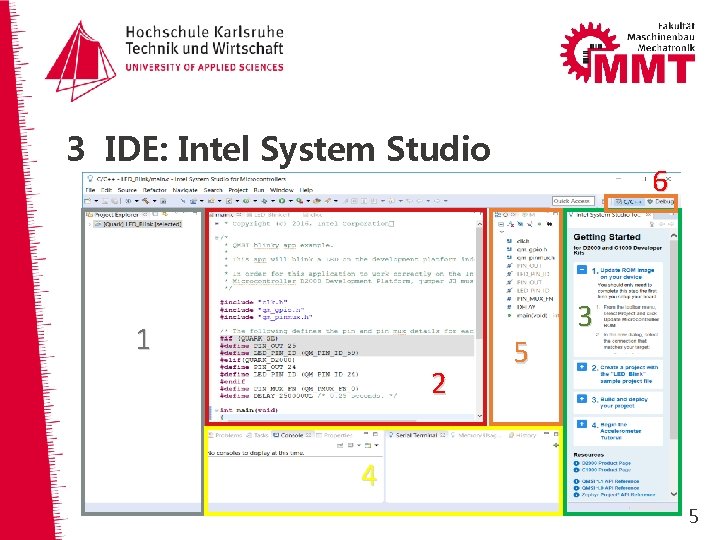Switch to the Debug perspective
This screenshot has height=540, width=720.
point(660,202)
